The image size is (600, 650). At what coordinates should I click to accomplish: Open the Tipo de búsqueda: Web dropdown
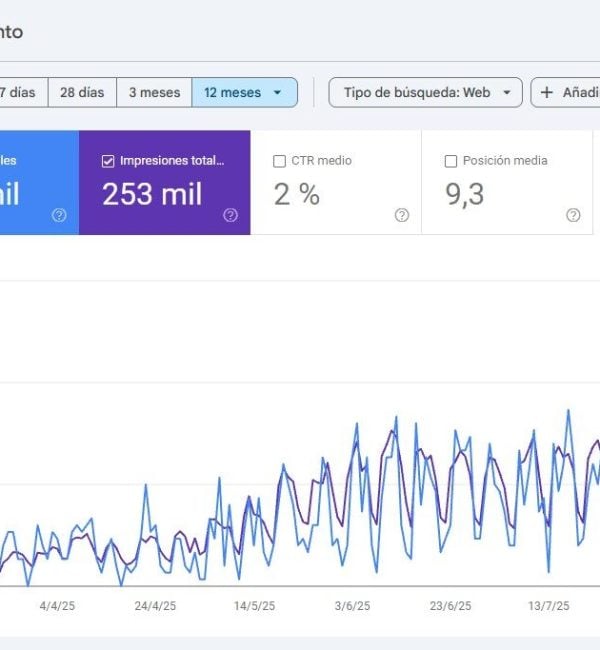(x=425, y=92)
